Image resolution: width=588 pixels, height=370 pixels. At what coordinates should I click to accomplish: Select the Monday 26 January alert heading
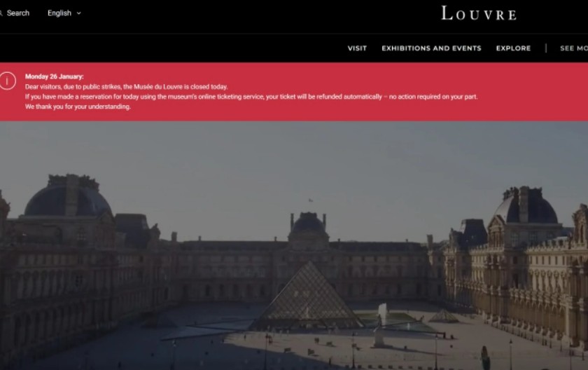(55, 76)
